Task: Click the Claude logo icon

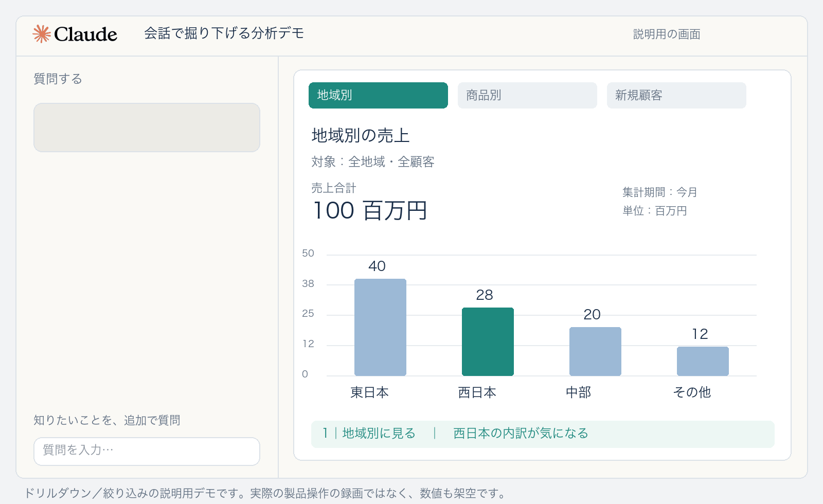Action: point(42,34)
